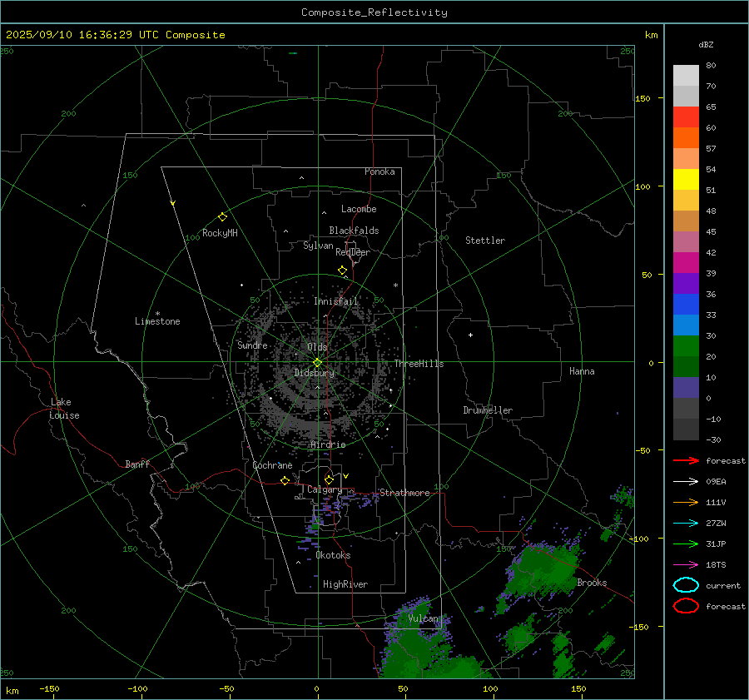Select the green 30 dBZ color swatch
The image size is (749, 700).
pyautogui.click(x=686, y=346)
